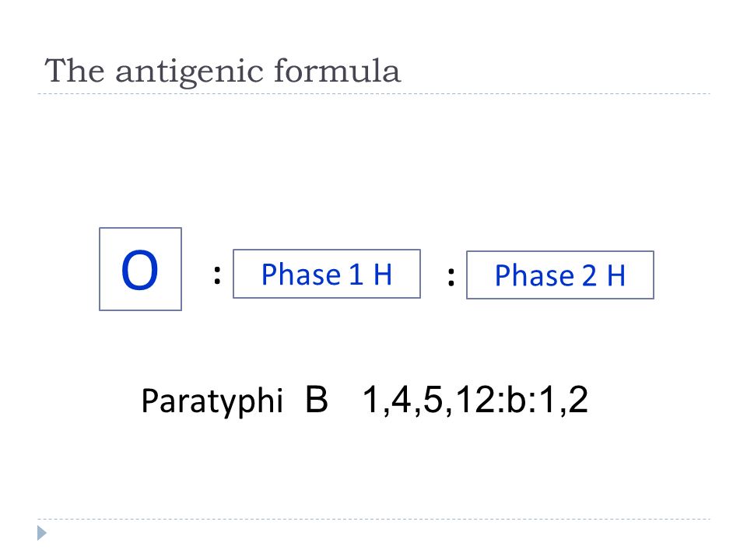Select the blue O antigen box
The image size is (747, 560).
141,269
